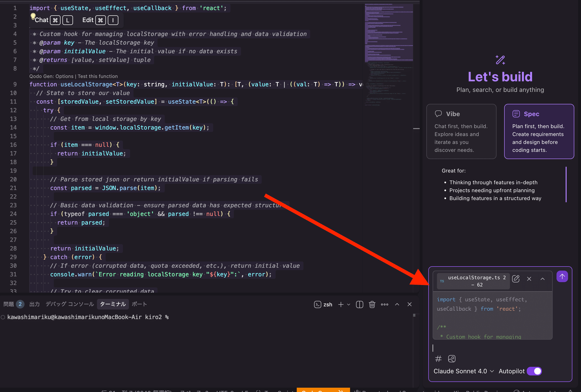This screenshot has height=392, width=581.
Task: Click the image attach icon in the chat input
Action: coord(452,359)
